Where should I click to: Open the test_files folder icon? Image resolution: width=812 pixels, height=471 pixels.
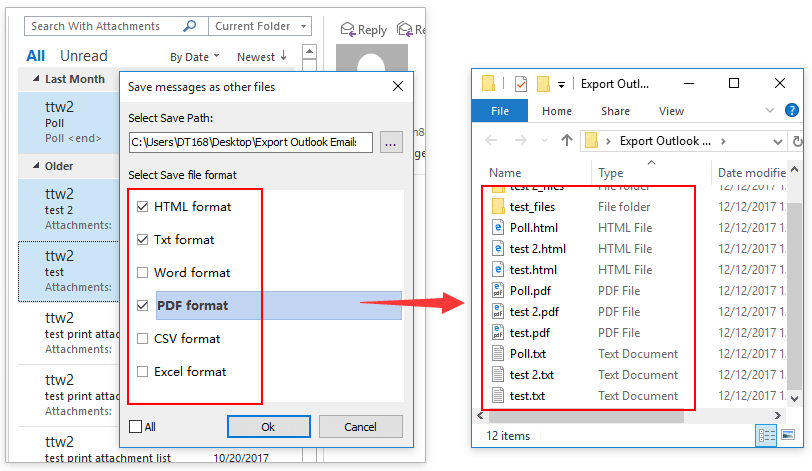click(x=498, y=207)
